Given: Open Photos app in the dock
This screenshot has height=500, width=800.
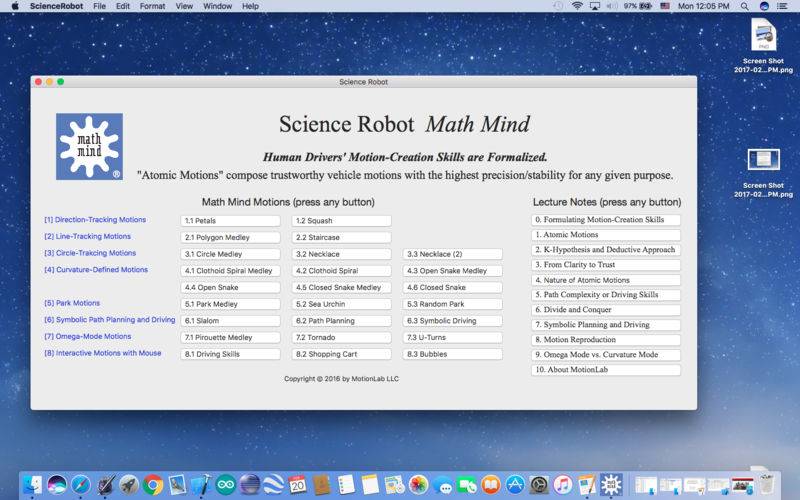Looking at the screenshot, I should pos(418,485).
